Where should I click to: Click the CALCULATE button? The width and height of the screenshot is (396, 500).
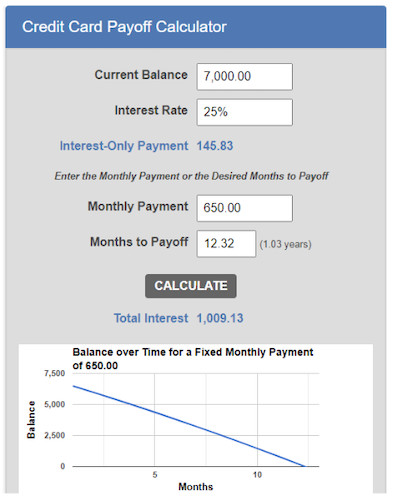pos(191,286)
